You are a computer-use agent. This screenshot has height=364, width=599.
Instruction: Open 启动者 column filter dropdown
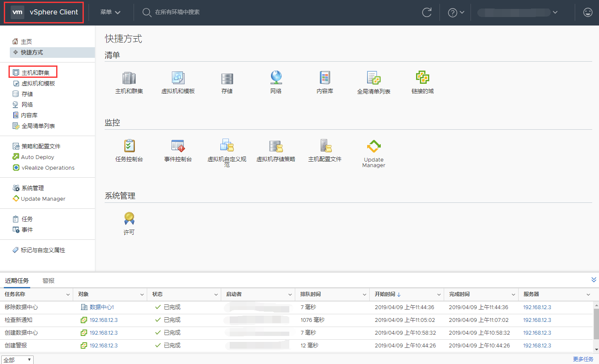coord(290,295)
